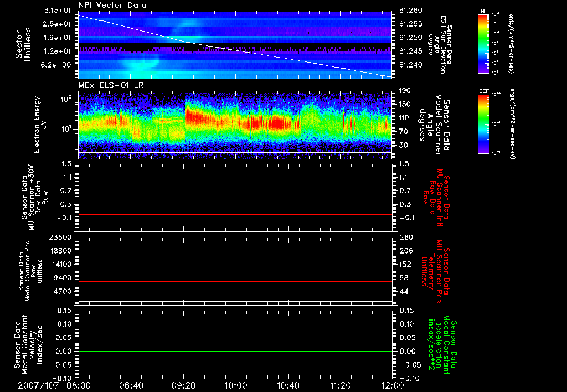This screenshot has width=567, height=392.
Task: Click the 'Model Scanner Pos Raw unitless' axis label
Action: point(30,271)
